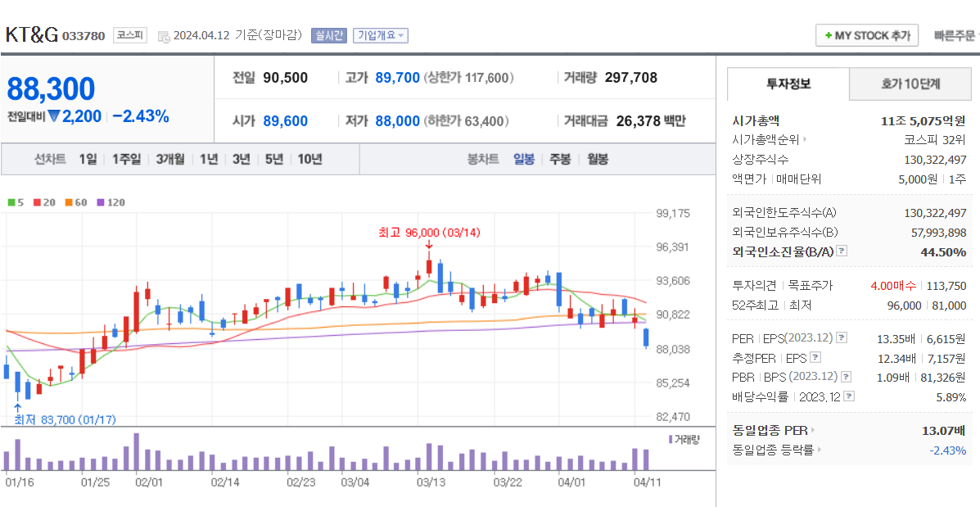
Task: Click the 코스피 32위 ranking value
Action: coord(935,139)
